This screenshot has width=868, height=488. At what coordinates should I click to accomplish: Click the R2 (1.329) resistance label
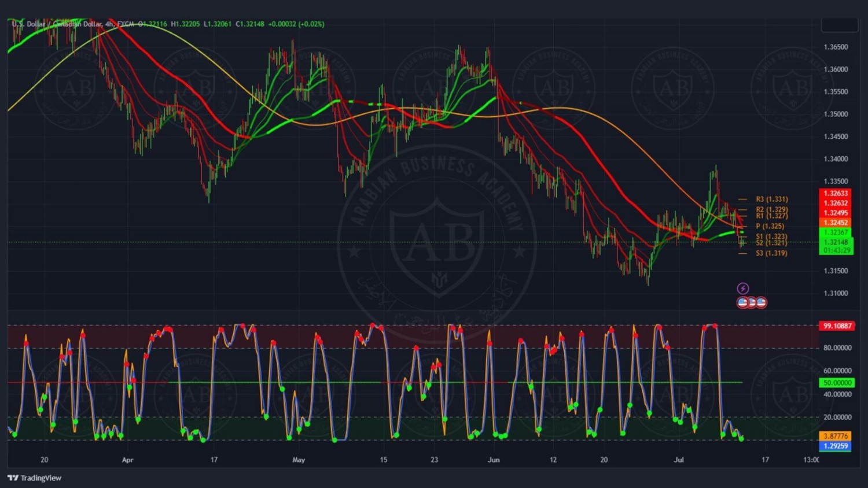coord(771,209)
